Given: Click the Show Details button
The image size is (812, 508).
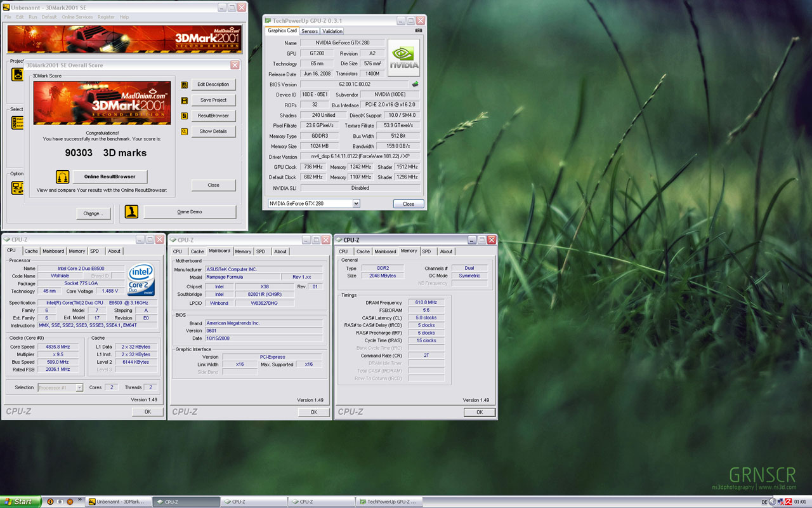Looking at the screenshot, I should [x=213, y=131].
